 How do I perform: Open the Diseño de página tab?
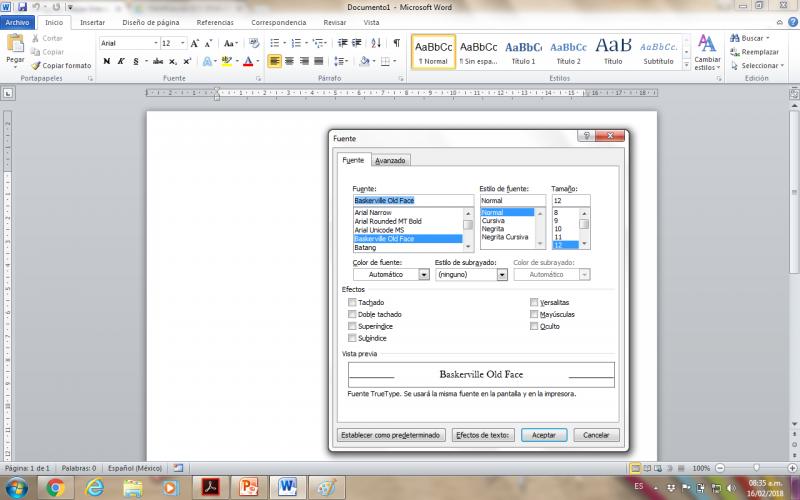pos(151,22)
